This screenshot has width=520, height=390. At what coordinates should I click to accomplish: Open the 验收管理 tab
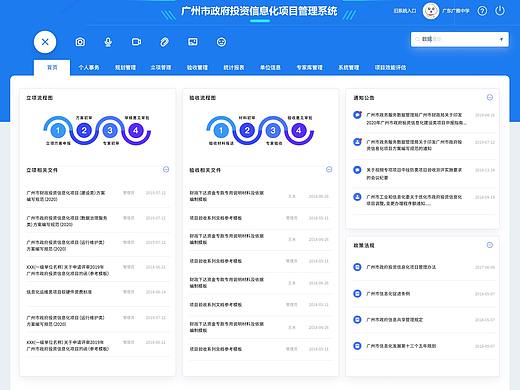click(197, 68)
